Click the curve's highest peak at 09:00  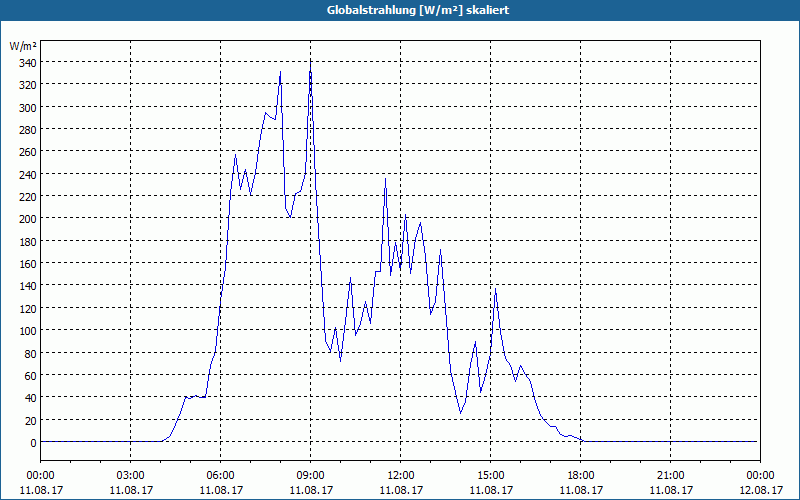pyautogui.click(x=311, y=64)
